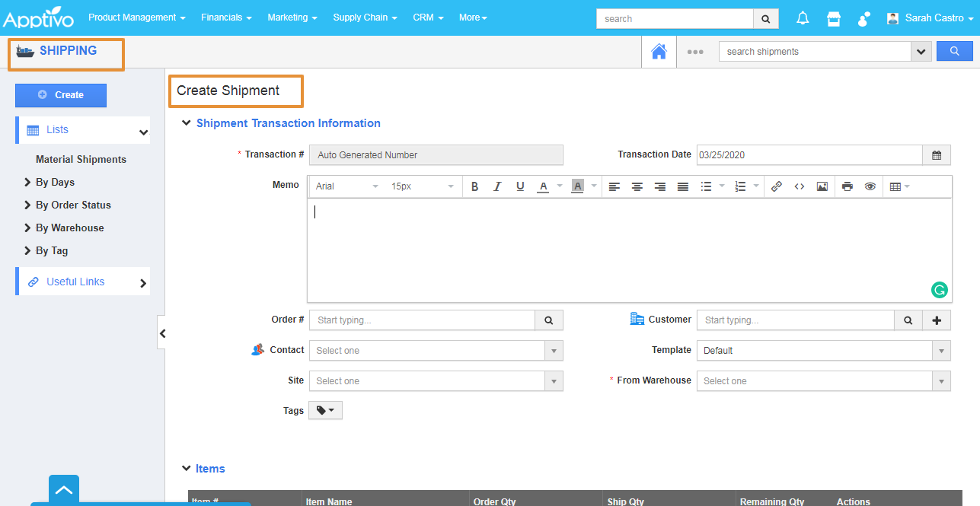
Task: Open the Supply Chain menu
Action: pos(365,18)
